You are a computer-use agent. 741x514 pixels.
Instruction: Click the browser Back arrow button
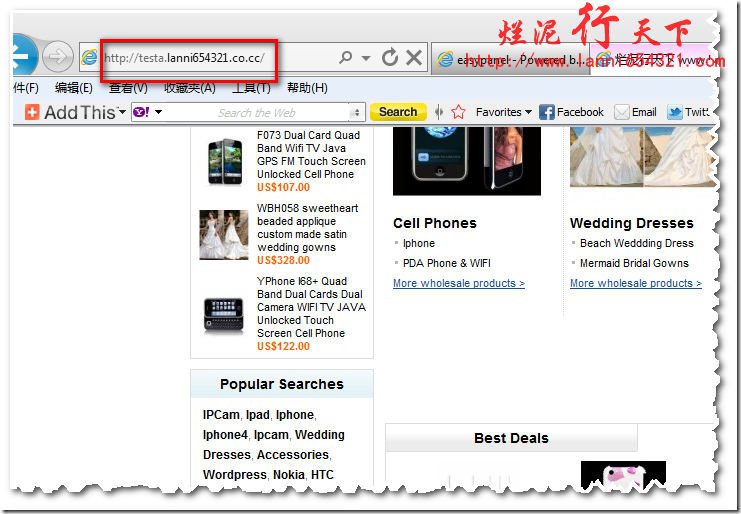coord(24,56)
